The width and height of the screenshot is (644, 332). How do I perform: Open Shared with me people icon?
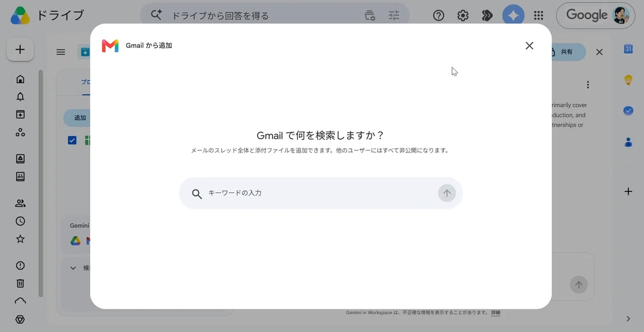pyautogui.click(x=20, y=203)
